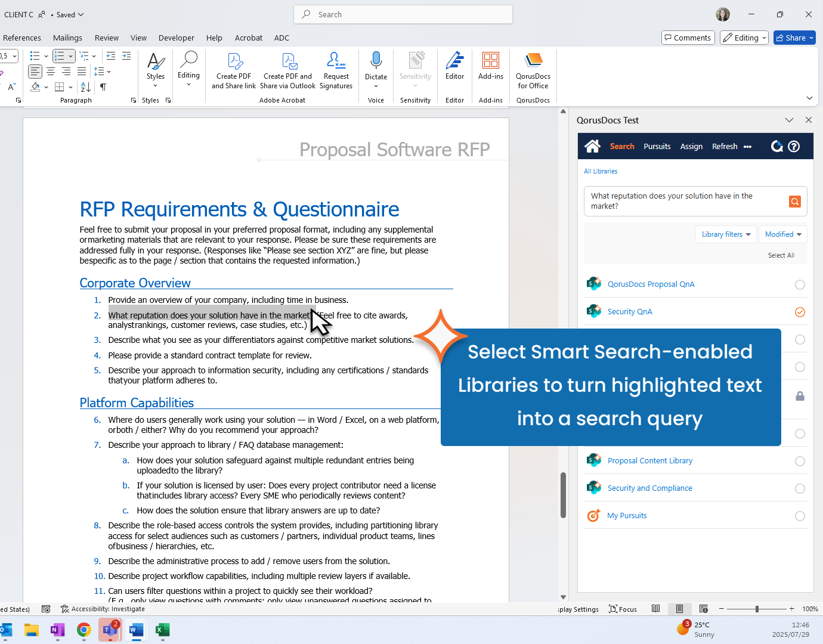Image resolution: width=823 pixels, height=644 pixels.
Task: Click the orange search icon in the query box
Action: coord(794,202)
